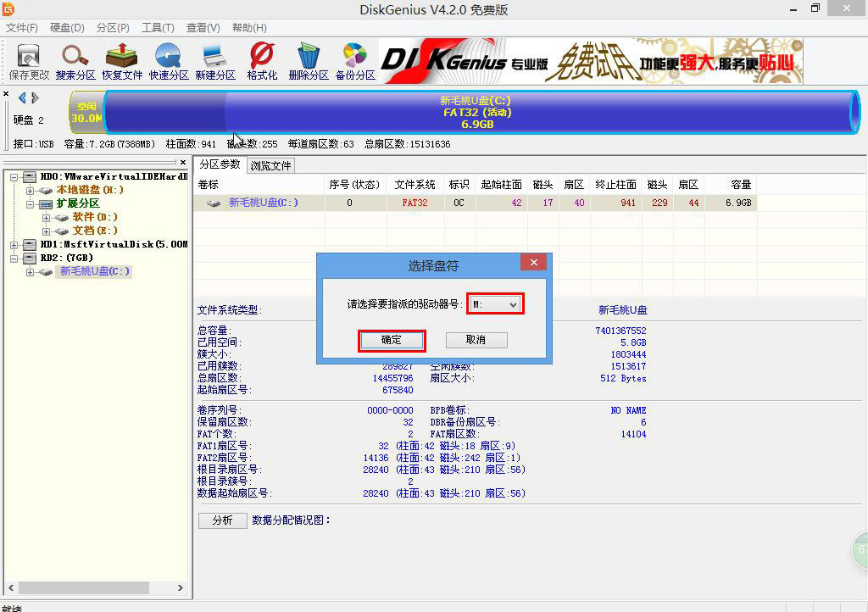This screenshot has width=868, height=612.
Task: Click the New Partition (新建分区) icon
Action: coord(214,61)
